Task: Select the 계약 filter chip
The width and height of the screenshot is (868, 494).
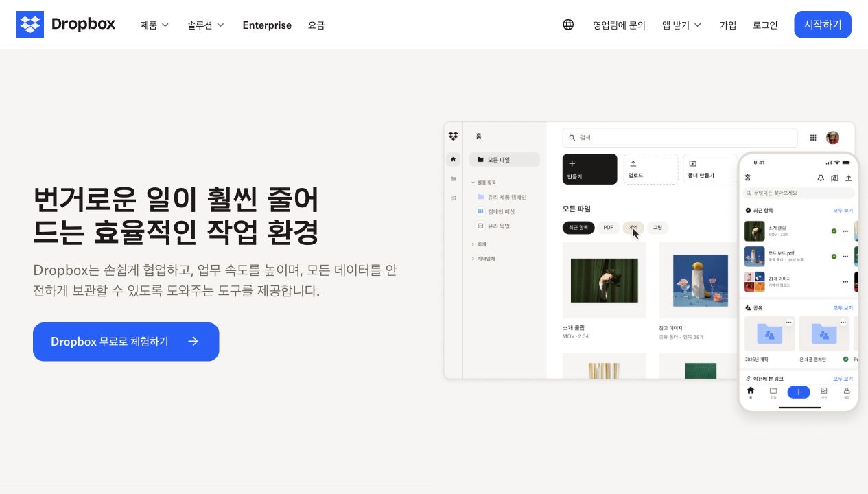Action: point(633,228)
